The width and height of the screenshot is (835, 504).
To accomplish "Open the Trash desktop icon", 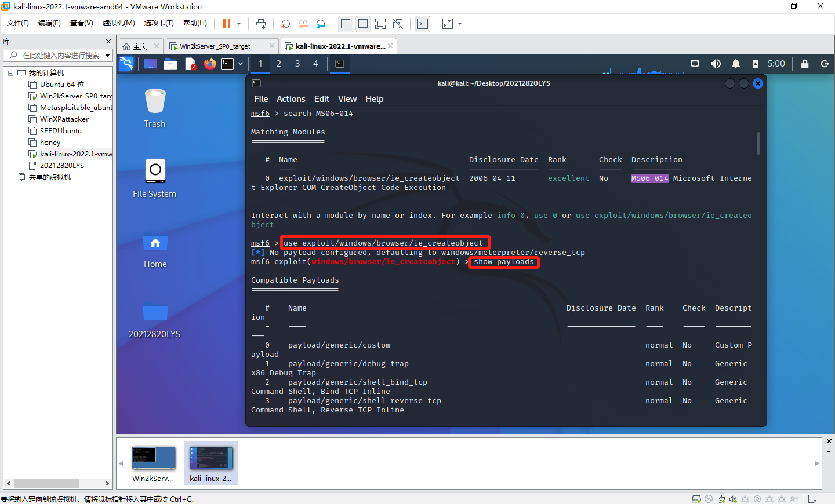I will 155,108.
